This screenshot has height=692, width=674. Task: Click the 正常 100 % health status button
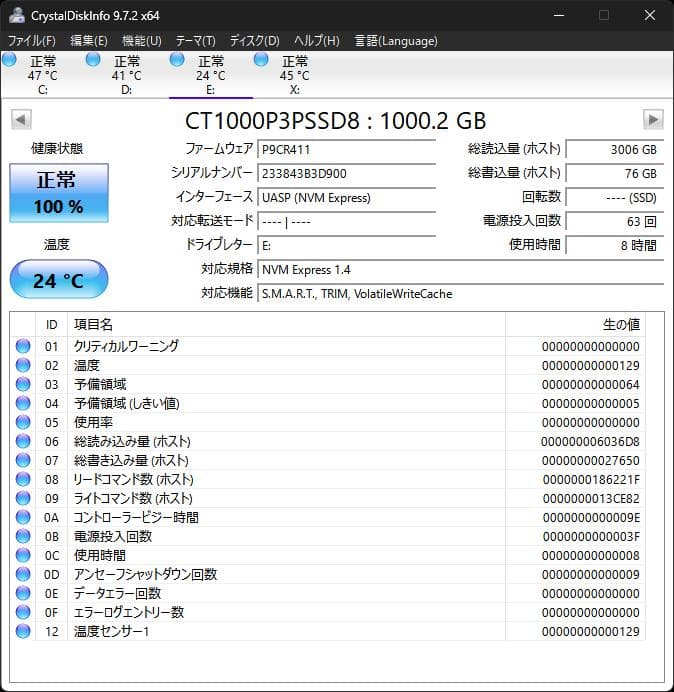coord(59,193)
